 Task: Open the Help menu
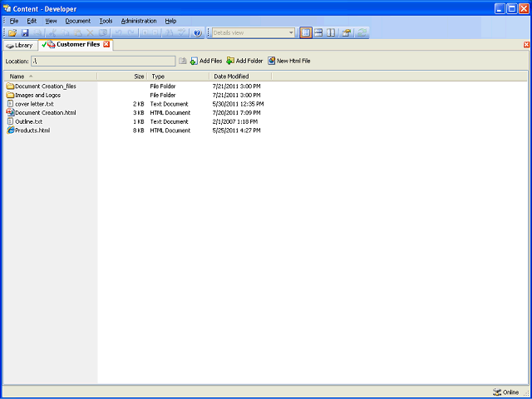[170, 21]
